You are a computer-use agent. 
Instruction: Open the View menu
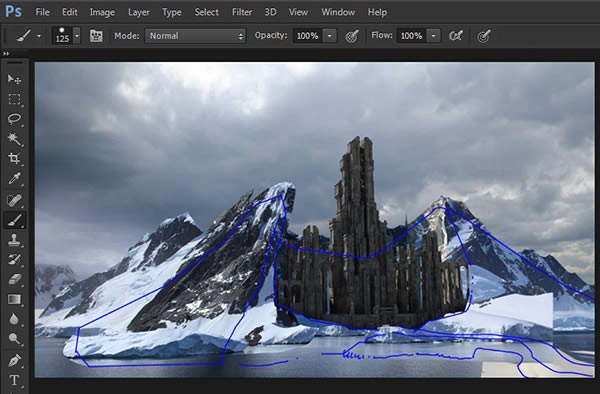298,12
